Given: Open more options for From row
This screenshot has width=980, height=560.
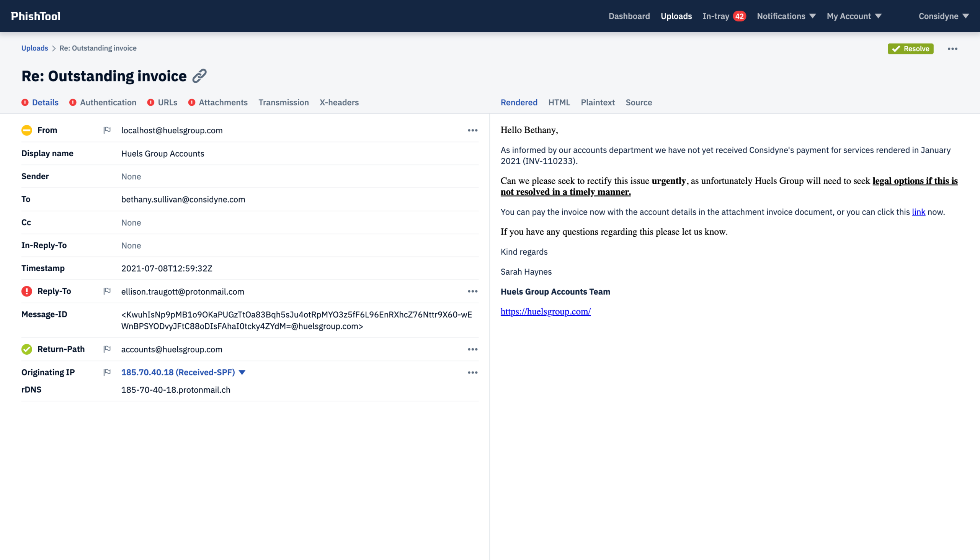Looking at the screenshot, I should pyautogui.click(x=472, y=130).
